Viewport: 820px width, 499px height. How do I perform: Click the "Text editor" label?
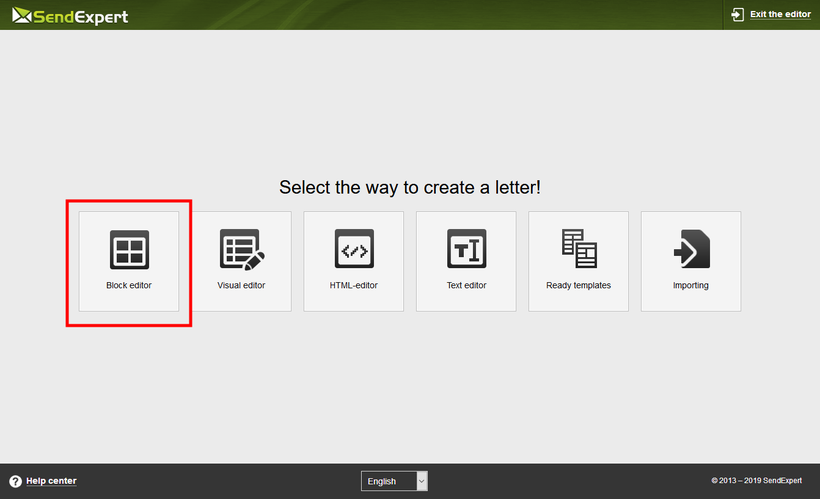point(466,285)
